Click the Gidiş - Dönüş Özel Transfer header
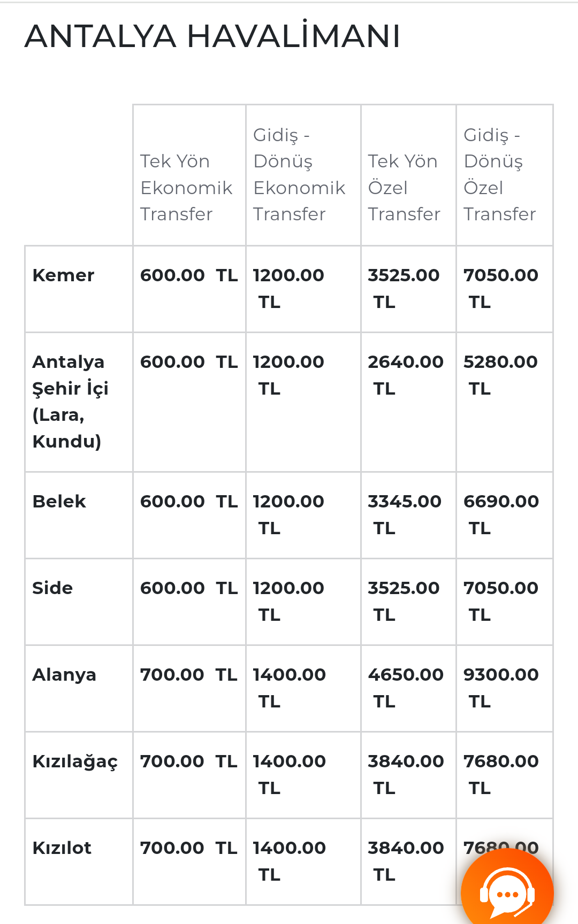Screen dimensions: 578x924 pyautogui.click(x=499, y=174)
